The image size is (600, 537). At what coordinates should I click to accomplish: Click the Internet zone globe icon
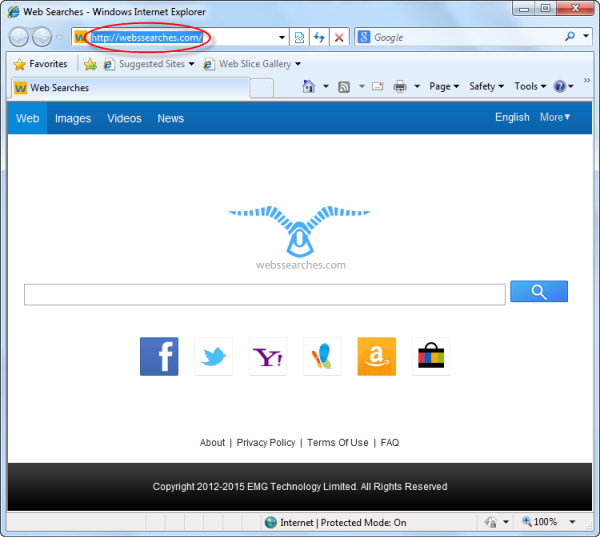(x=271, y=522)
